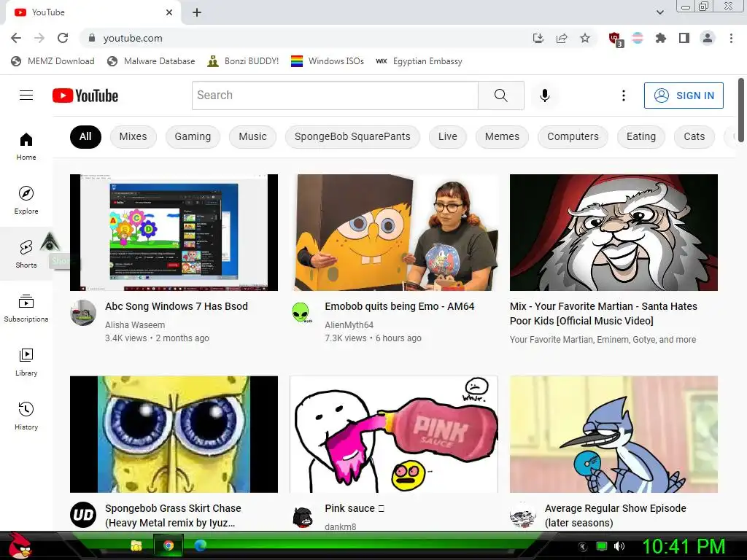This screenshot has width=747, height=560.
Task: Open Egyptian Embassy bookmark
Action: coord(419,61)
